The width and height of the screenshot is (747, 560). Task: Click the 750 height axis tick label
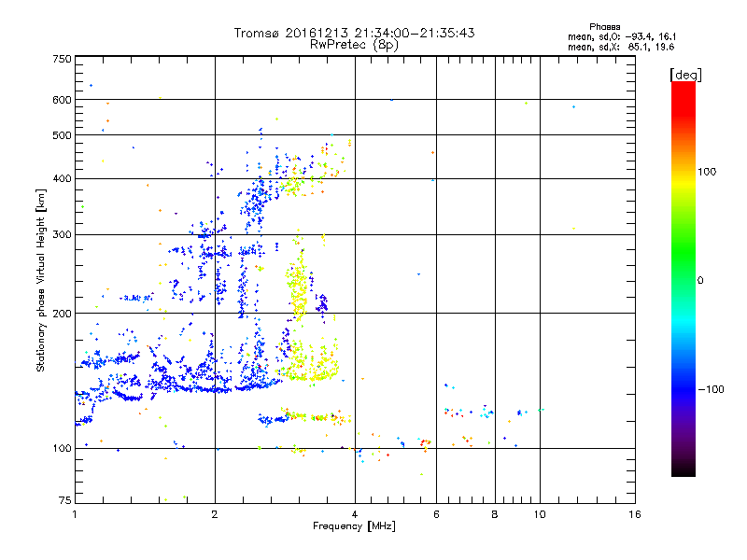62,59
